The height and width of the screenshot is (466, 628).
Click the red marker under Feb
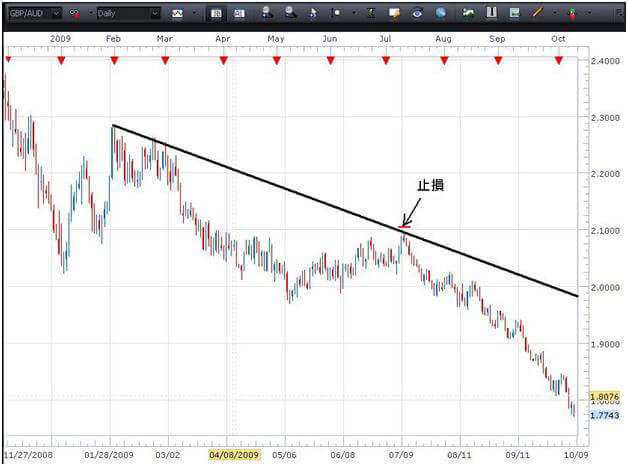coord(114,61)
